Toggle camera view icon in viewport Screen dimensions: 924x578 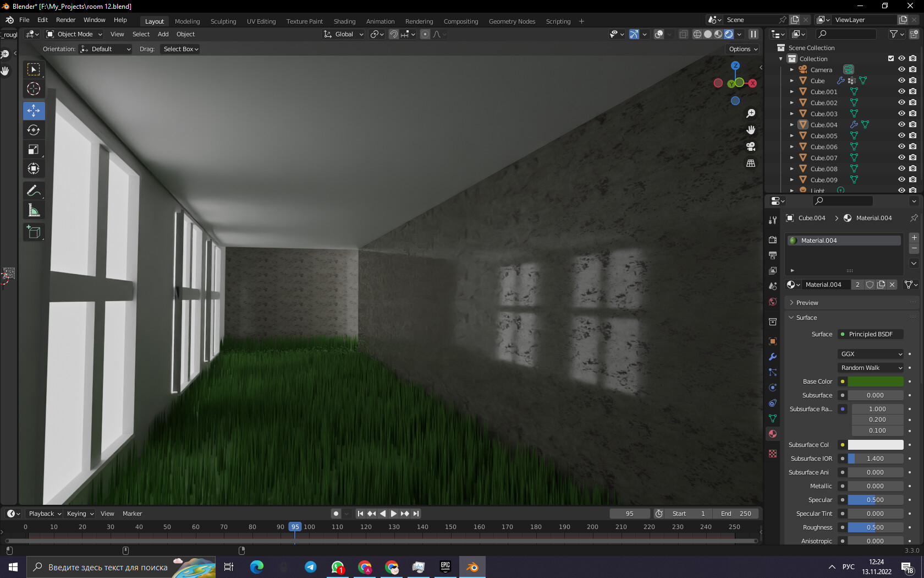tap(751, 146)
